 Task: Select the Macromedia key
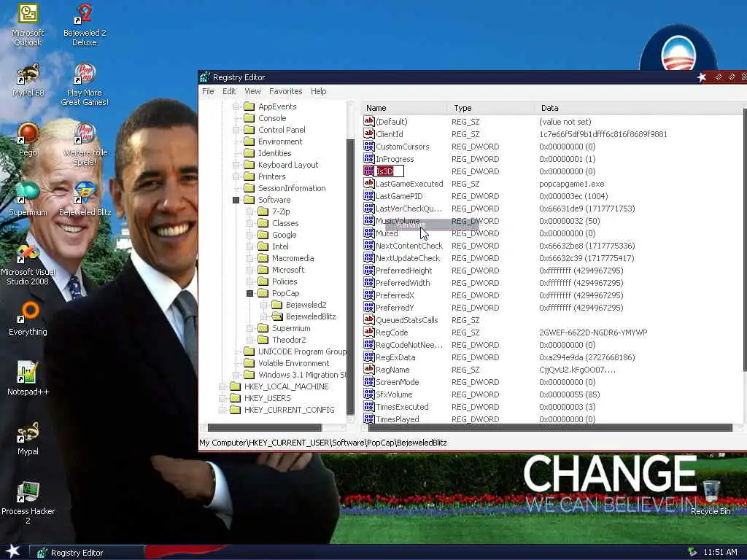[293, 258]
